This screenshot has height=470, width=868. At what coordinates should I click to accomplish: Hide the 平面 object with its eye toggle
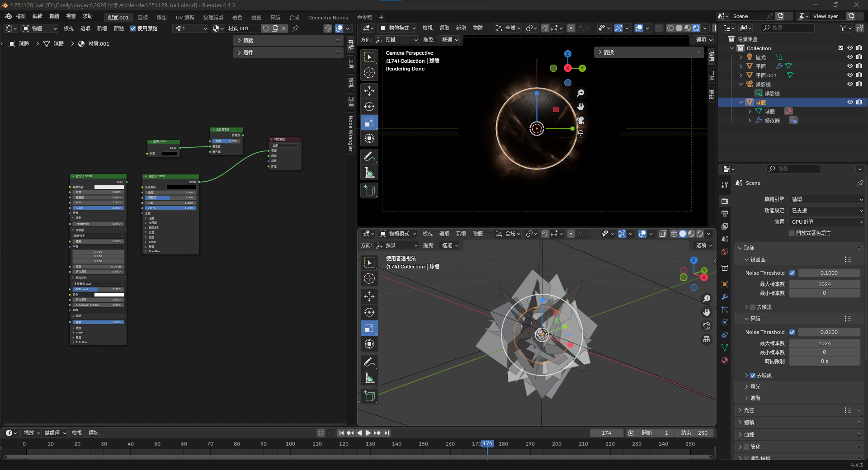coord(850,66)
